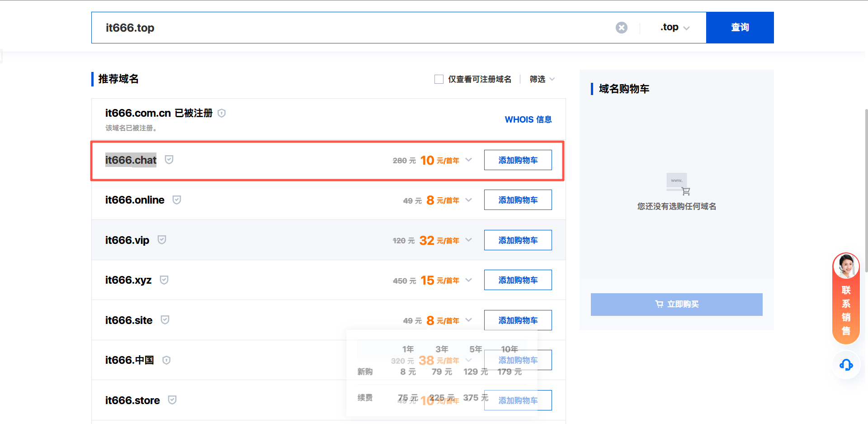Click the page vertical scrollbar
This screenshot has width=868, height=424.
tap(866, 190)
